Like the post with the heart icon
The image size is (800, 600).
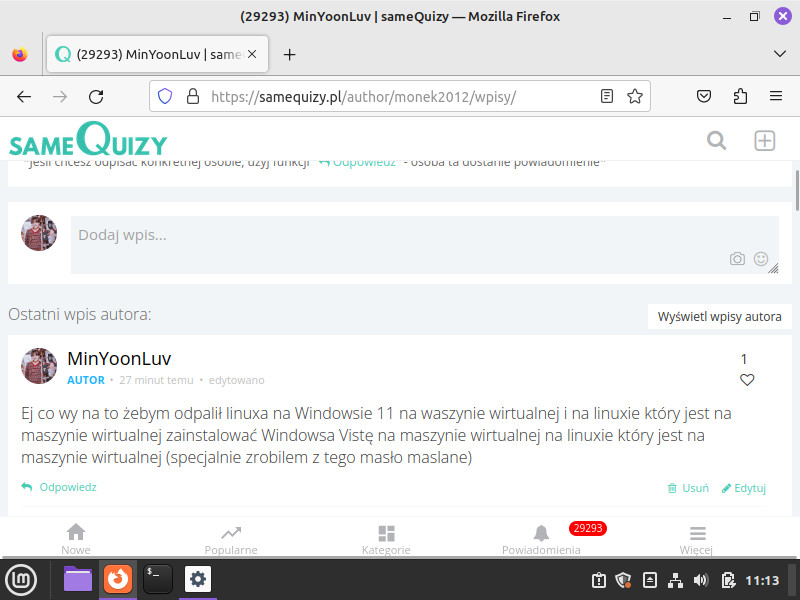747,380
